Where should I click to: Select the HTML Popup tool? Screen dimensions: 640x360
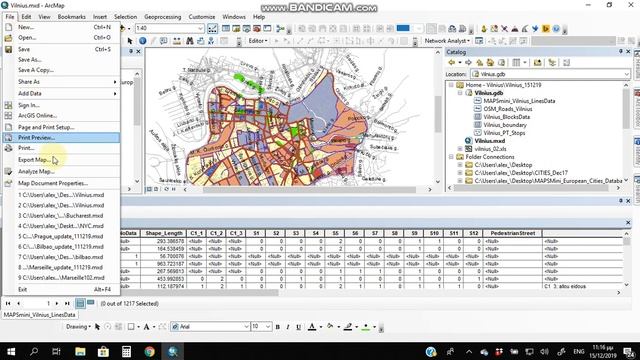coord(163,41)
